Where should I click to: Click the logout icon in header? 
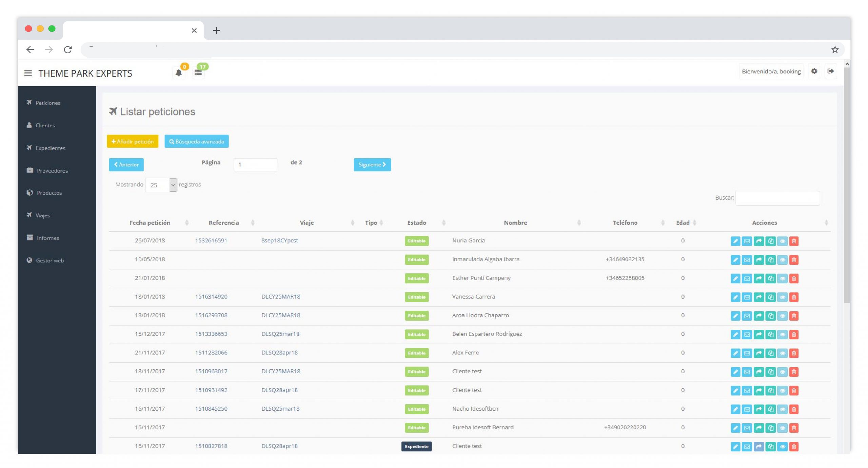830,71
